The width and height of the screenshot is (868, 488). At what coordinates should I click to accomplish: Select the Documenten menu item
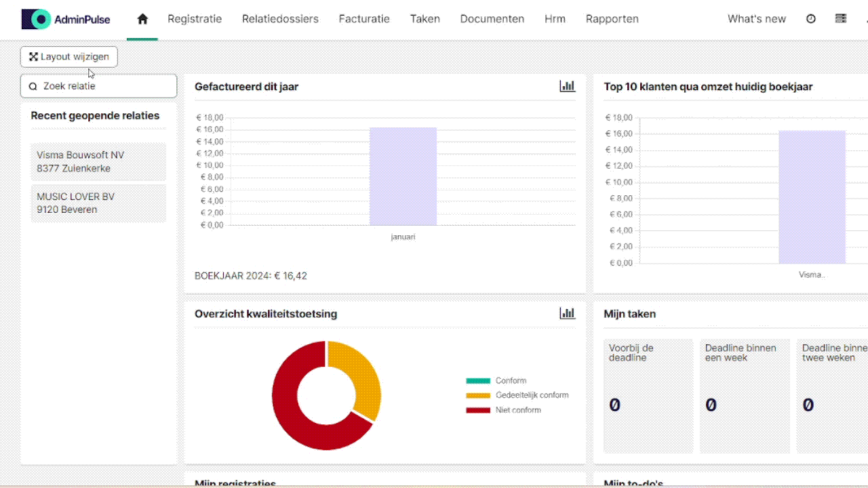(x=492, y=19)
